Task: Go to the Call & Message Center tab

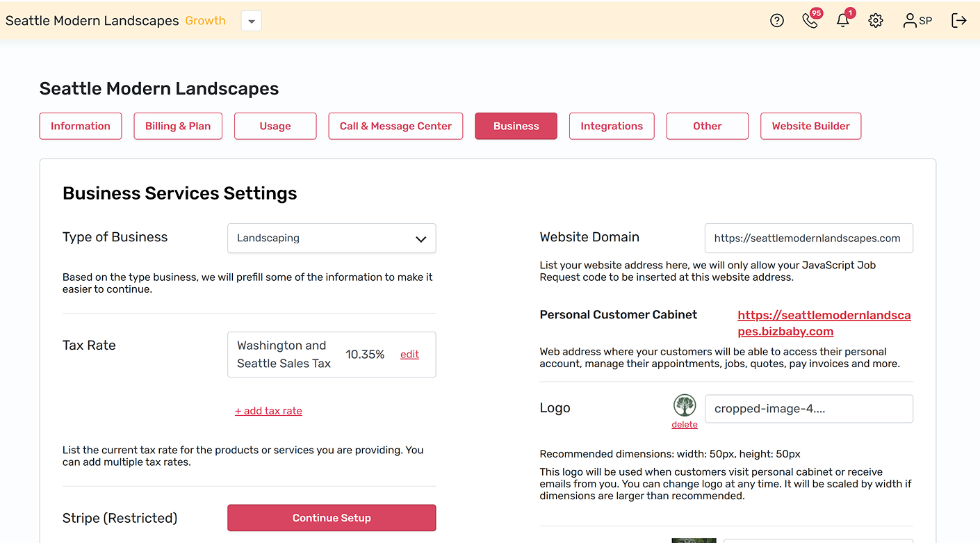Action: (395, 126)
